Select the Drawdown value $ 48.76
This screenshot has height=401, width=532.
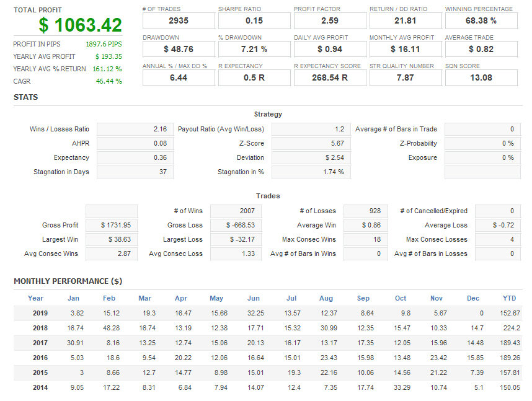(179, 49)
